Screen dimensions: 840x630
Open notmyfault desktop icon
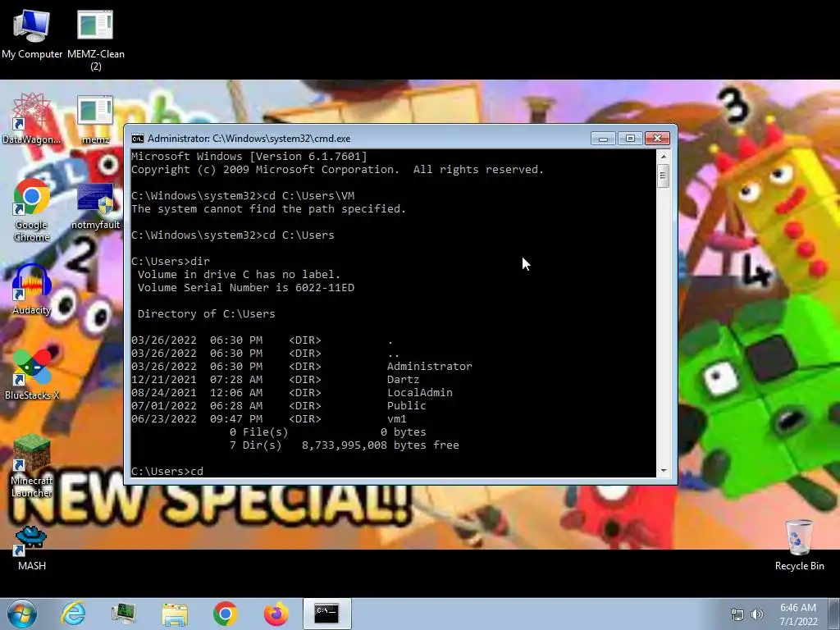[x=95, y=206]
